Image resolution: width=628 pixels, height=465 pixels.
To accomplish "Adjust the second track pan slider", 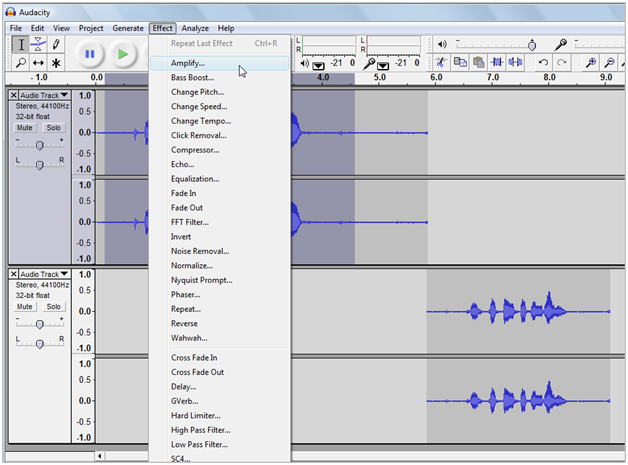I will (39, 344).
